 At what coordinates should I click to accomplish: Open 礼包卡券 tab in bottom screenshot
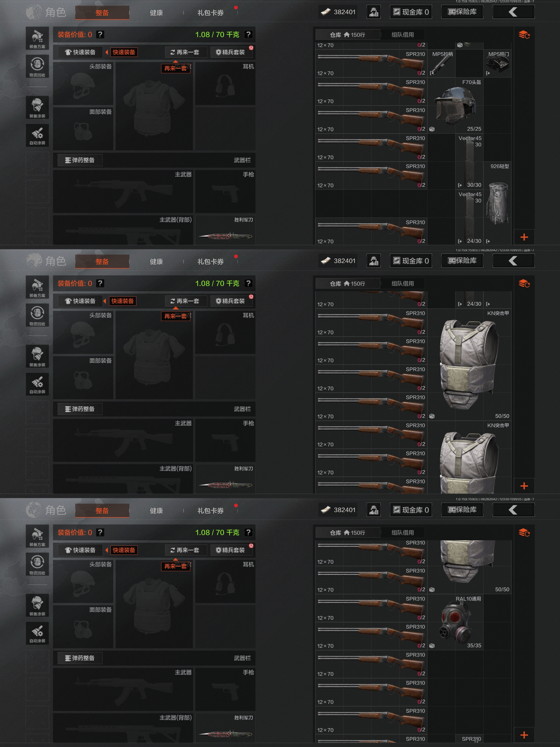(x=210, y=510)
